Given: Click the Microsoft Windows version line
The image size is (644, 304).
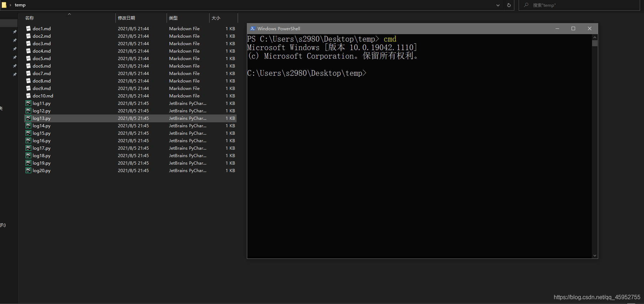Looking at the screenshot, I should (x=332, y=48).
